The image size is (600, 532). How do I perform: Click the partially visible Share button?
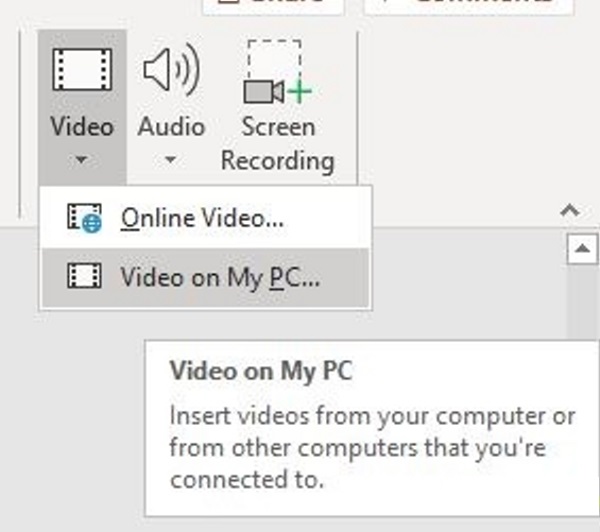[272, 5]
